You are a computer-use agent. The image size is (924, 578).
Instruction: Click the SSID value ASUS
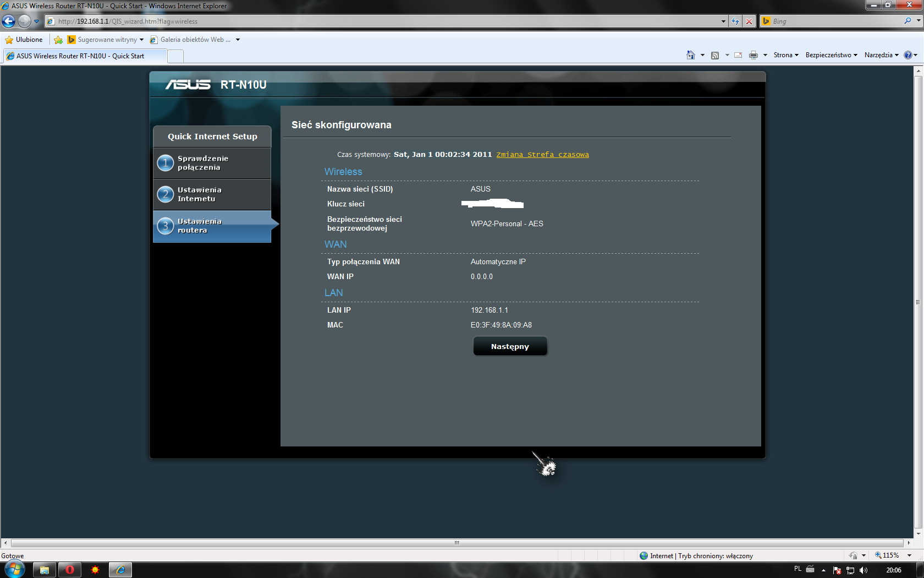pyautogui.click(x=480, y=189)
